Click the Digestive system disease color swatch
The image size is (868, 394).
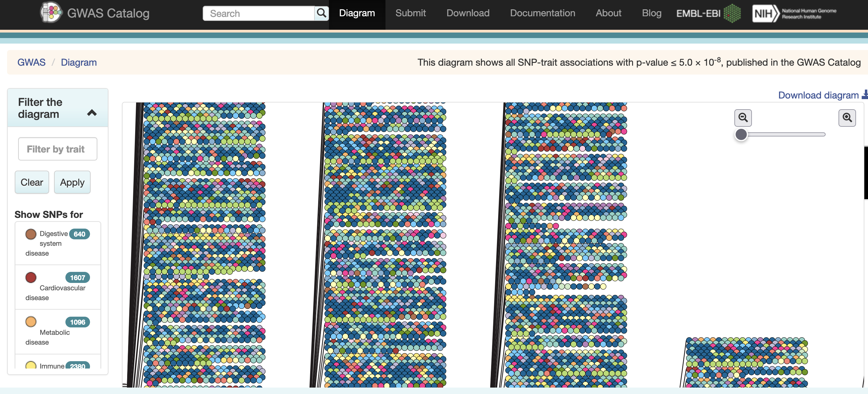coord(30,234)
